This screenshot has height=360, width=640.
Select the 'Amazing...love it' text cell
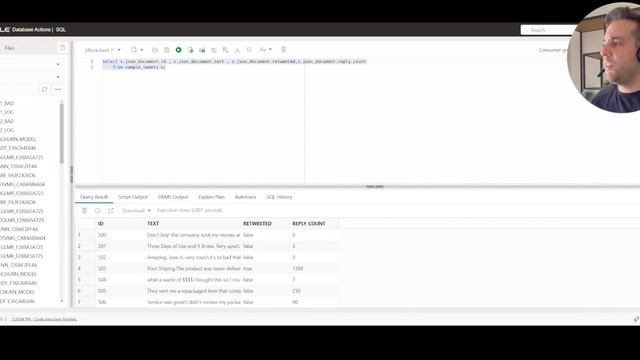[193, 258]
